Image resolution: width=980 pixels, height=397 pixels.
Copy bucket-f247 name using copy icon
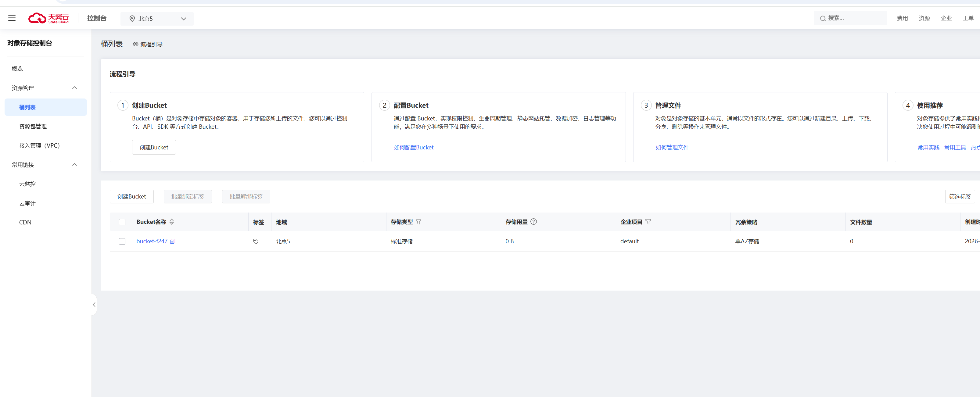point(173,241)
